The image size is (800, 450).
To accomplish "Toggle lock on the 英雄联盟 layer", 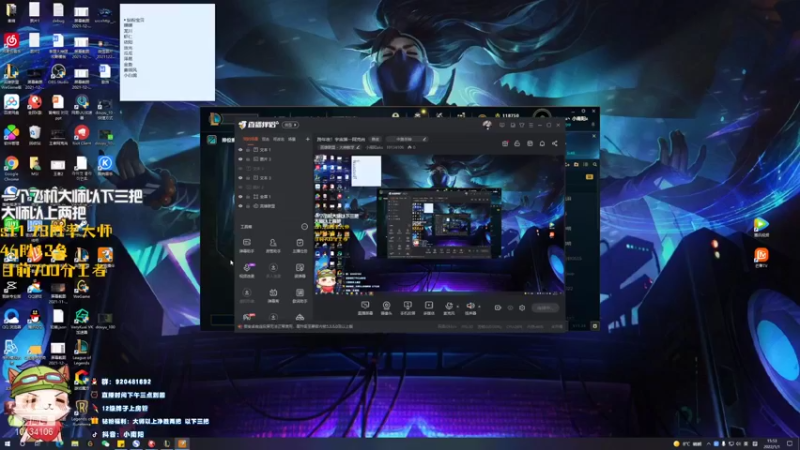I will click(x=248, y=206).
